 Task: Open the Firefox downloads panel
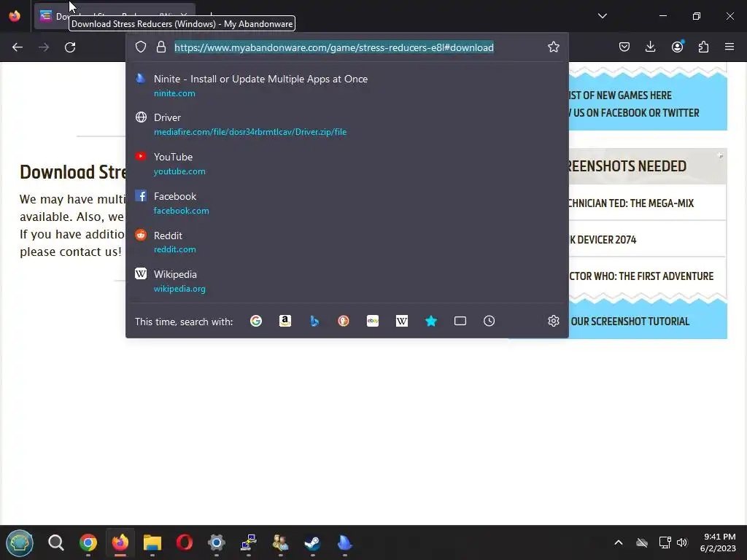pyautogui.click(x=650, y=47)
